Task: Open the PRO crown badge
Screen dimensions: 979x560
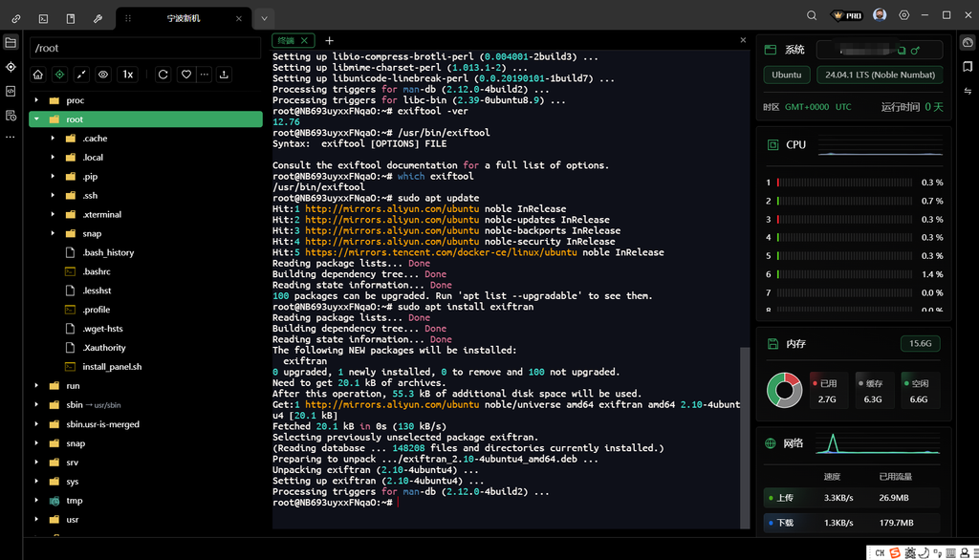Action: tap(847, 15)
